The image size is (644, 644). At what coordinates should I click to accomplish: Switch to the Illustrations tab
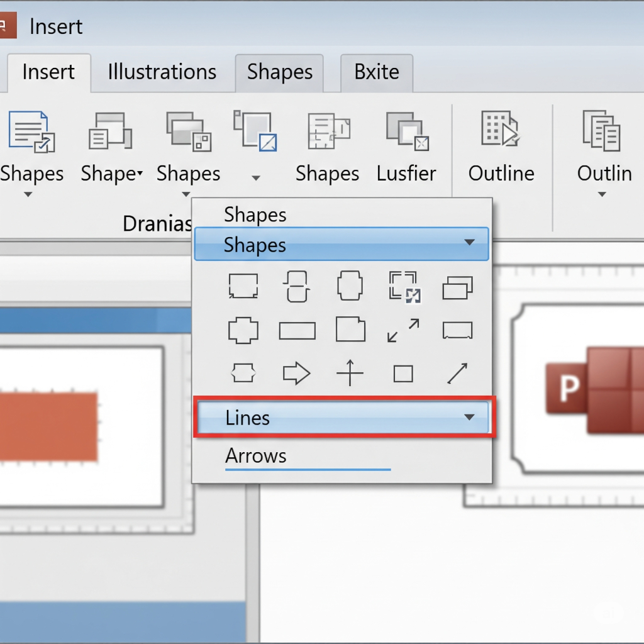[x=162, y=72]
